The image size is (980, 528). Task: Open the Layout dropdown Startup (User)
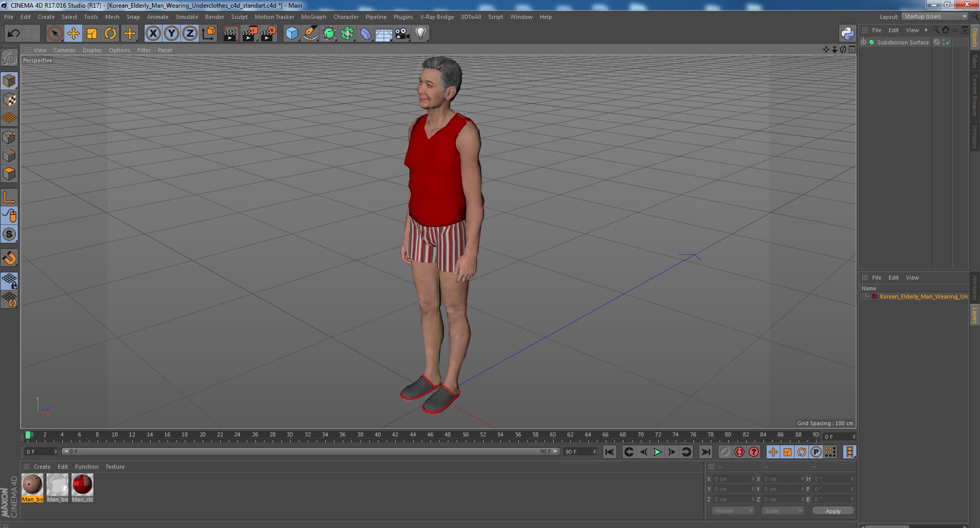click(x=935, y=16)
